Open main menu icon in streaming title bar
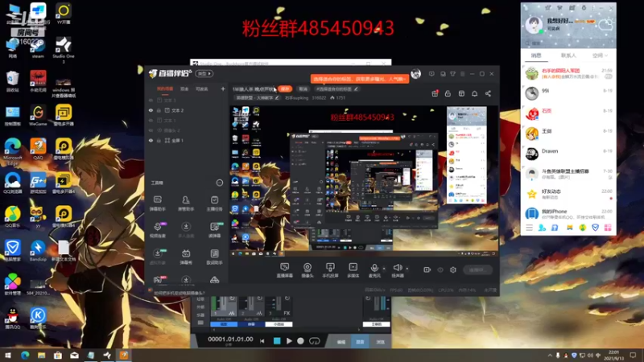 click(x=462, y=74)
